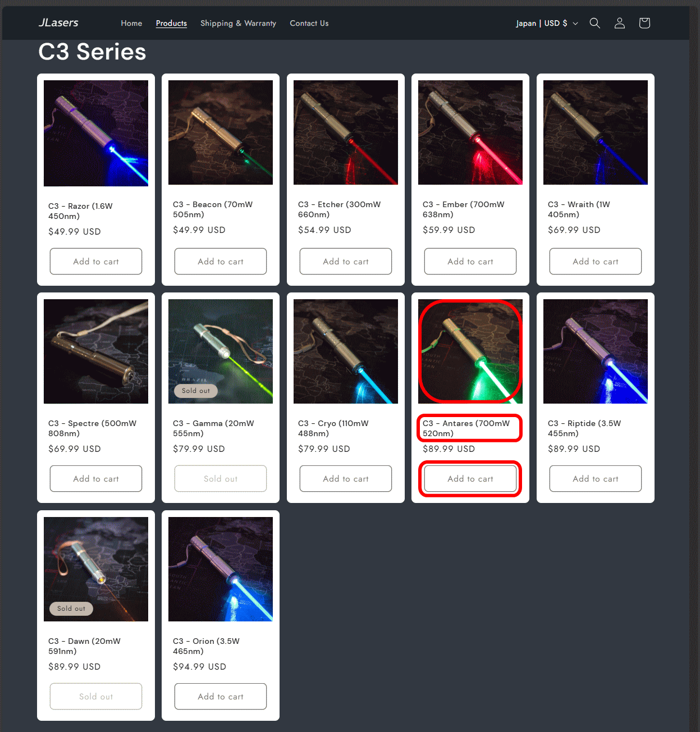The width and height of the screenshot is (700, 732).
Task: Open the shopping cart icon
Action: [x=644, y=23]
